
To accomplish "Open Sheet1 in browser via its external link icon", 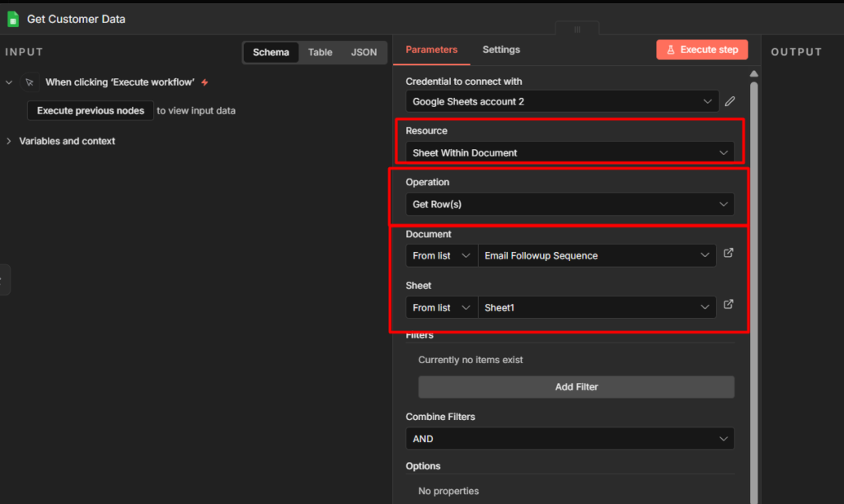I will pos(729,304).
